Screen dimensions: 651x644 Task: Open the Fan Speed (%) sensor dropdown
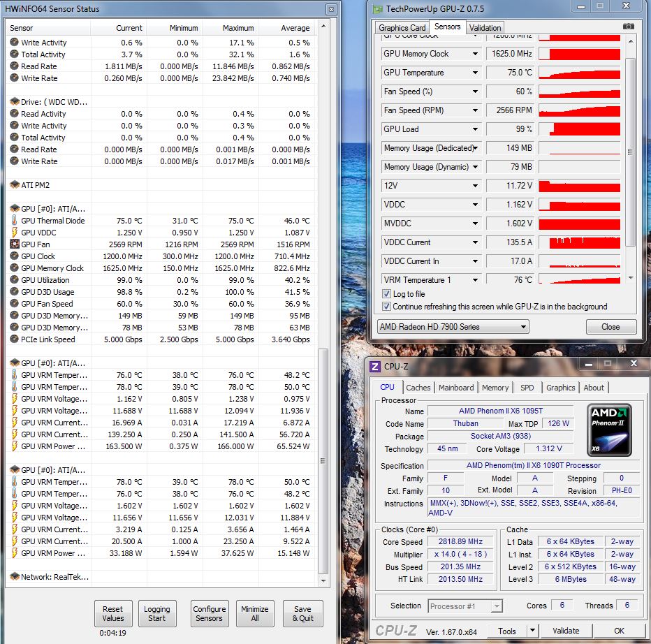click(475, 92)
